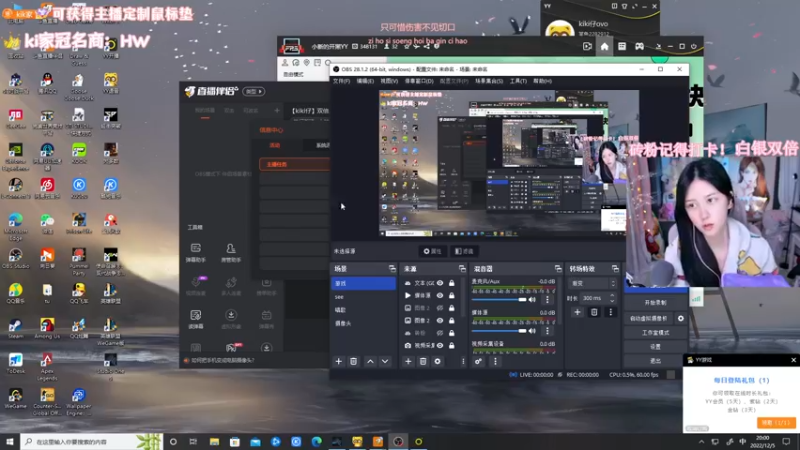
Task: Click 开始录制 button in OBS controls
Action: [x=656, y=303]
